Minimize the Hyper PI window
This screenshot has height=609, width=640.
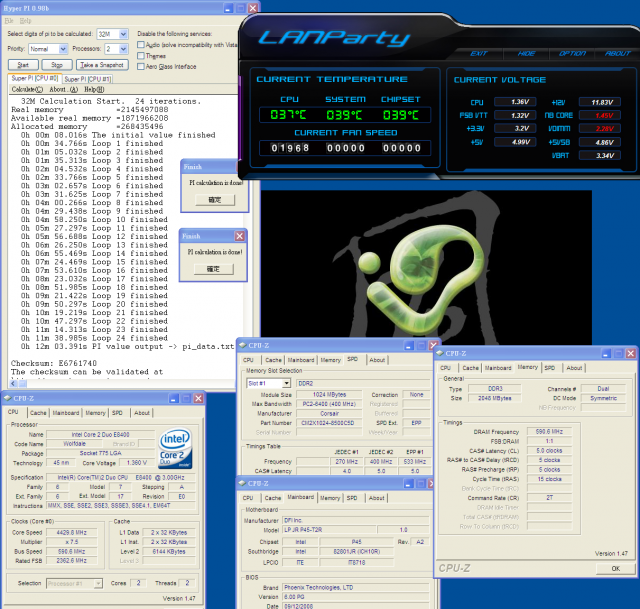[228, 8]
